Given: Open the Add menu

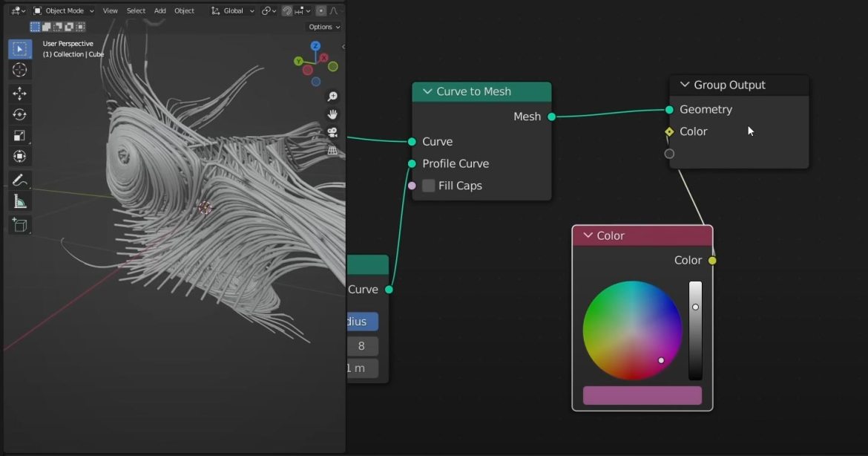Looking at the screenshot, I should pyautogui.click(x=160, y=10).
